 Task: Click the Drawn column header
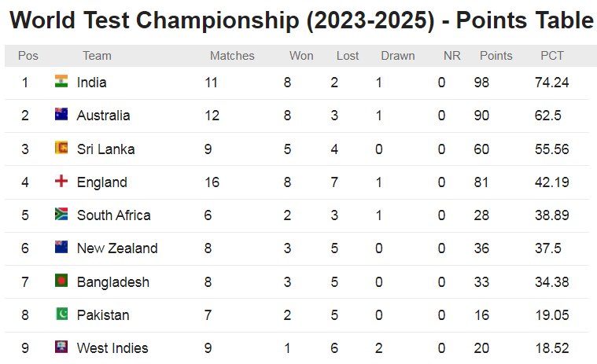(x=397, y=56)
